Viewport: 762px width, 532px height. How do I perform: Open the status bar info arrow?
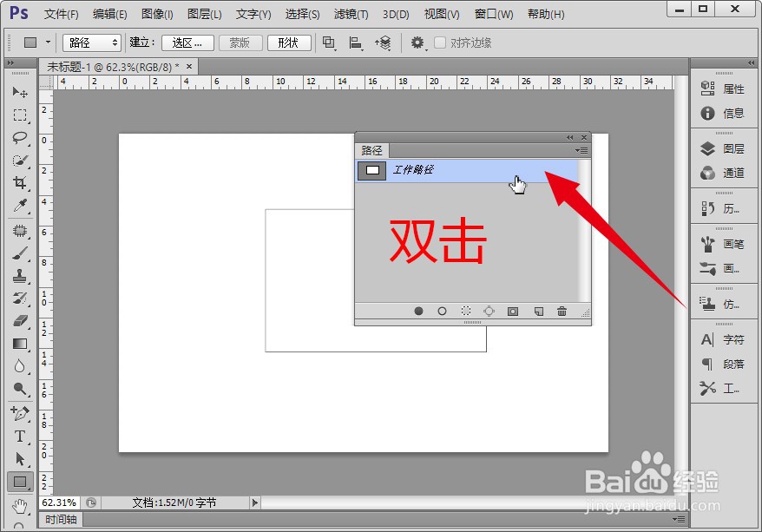click(254, 502)
